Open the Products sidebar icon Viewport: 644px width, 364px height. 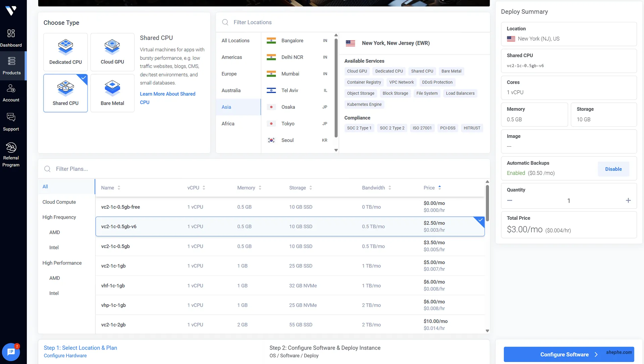click(11, 61)
